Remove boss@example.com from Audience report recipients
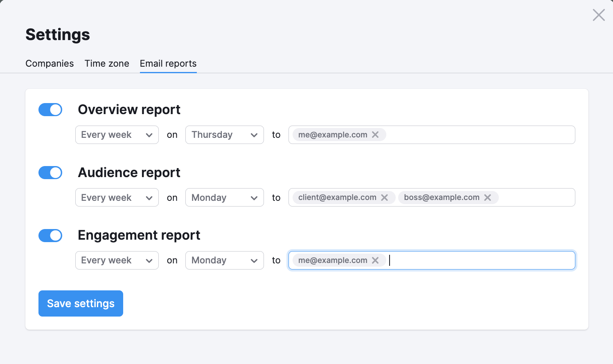 487,197
